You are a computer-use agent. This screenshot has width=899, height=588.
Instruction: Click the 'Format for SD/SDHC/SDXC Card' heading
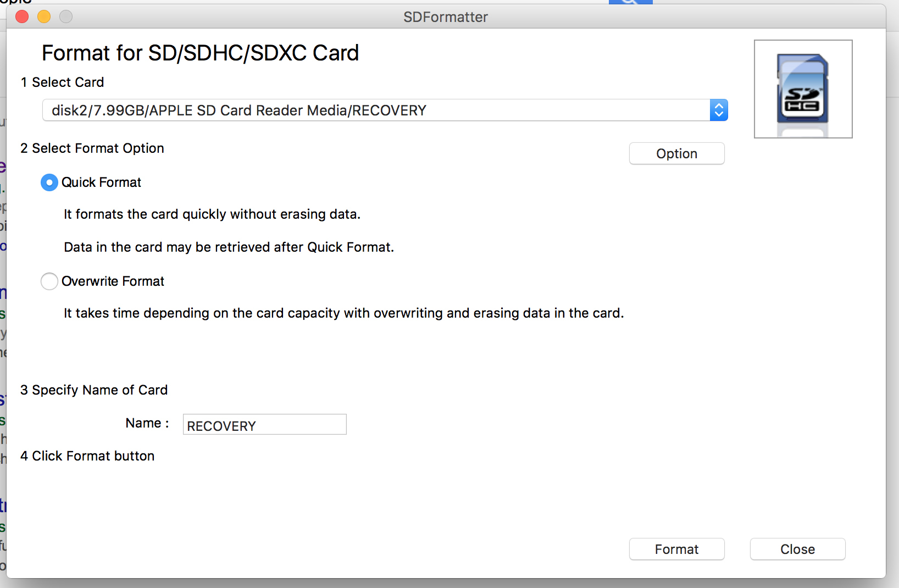[x=200, y=53]
